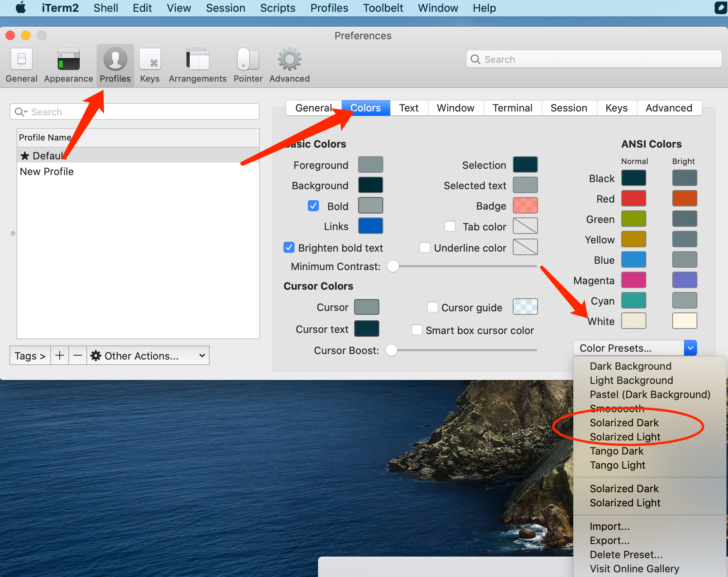This screenshot has height=577, width=728.
Task: Click the Background color swatch
Action: tap(370, 185)
